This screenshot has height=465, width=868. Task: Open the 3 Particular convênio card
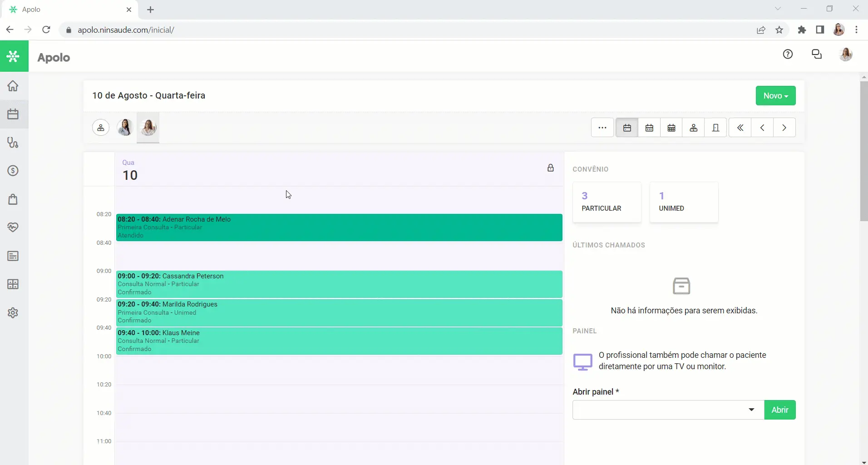[x=607, y=202]
